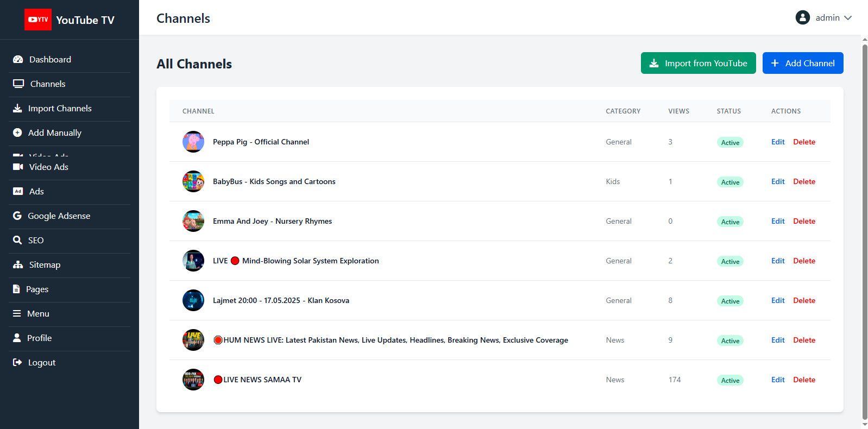Click the YouTube TV logo icon
The width and height of the screenshot is (868, 429).
(38, 20)
